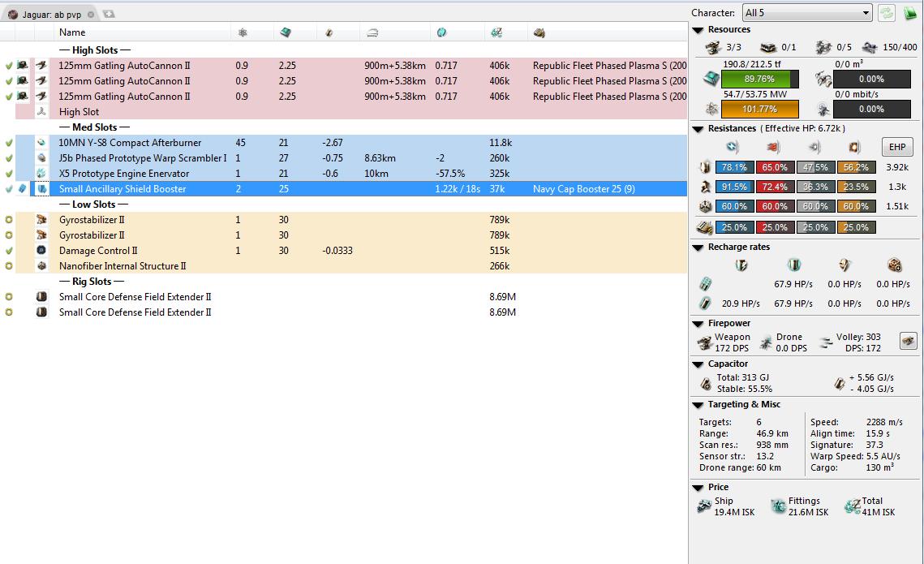Click the Stable: 55.5% capacitor value
The height and width of the screenshot is (564, 924).
pos(744,389)
